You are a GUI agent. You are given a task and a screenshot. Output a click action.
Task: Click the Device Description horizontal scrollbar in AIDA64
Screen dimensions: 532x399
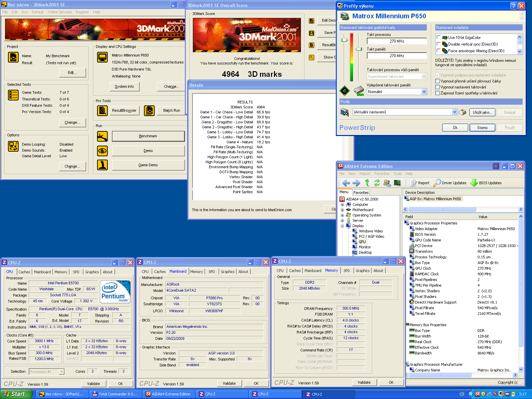(x=463, y=209)
